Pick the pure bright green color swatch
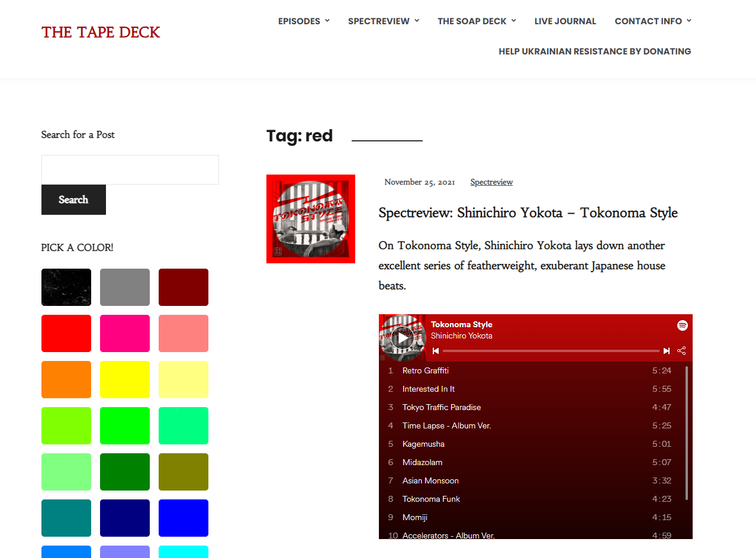 point(125,426)
